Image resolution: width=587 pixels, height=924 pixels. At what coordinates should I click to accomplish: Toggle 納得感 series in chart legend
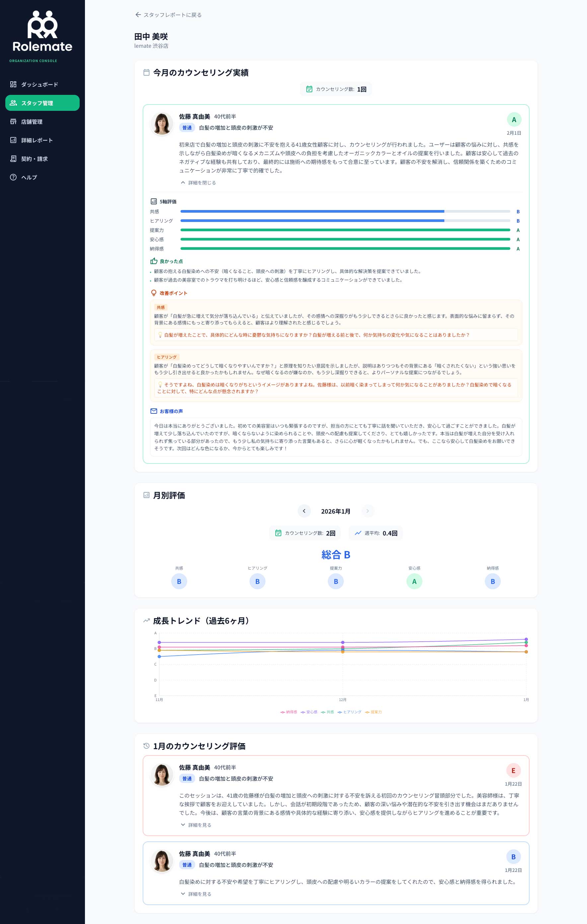coord(289,712)
